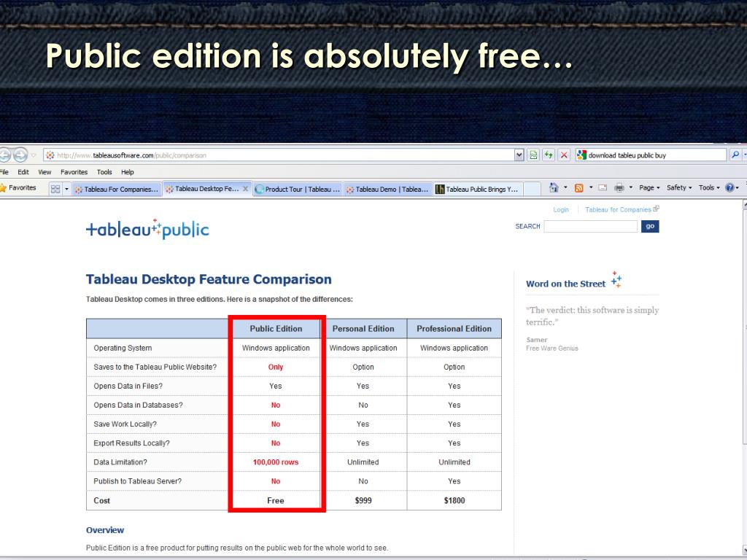The width and height of the screenshot is (747, 560).
Task: Click the red 'Only' cell
Action: tap(275, 367)
